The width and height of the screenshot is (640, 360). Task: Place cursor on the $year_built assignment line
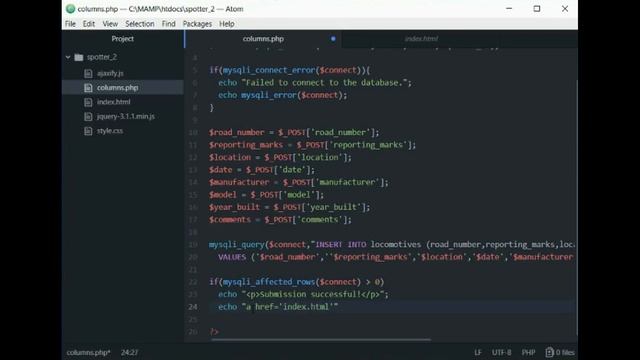(289, 207)
